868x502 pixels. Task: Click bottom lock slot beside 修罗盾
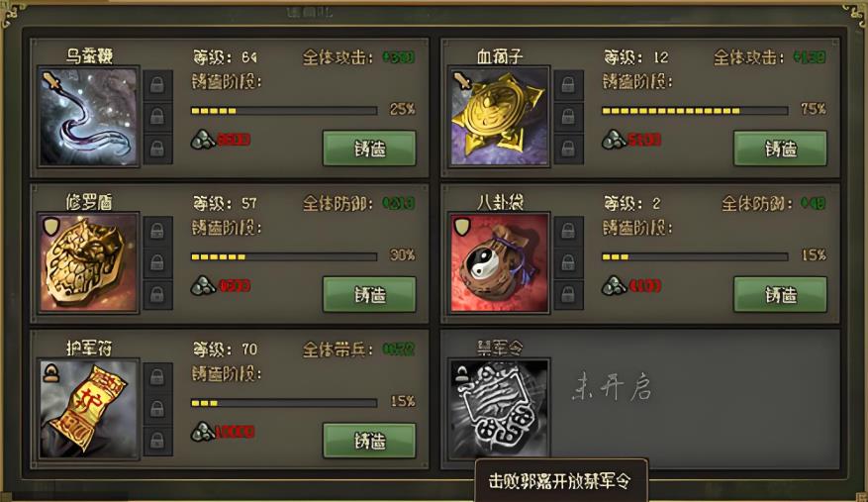click(157, 295)
